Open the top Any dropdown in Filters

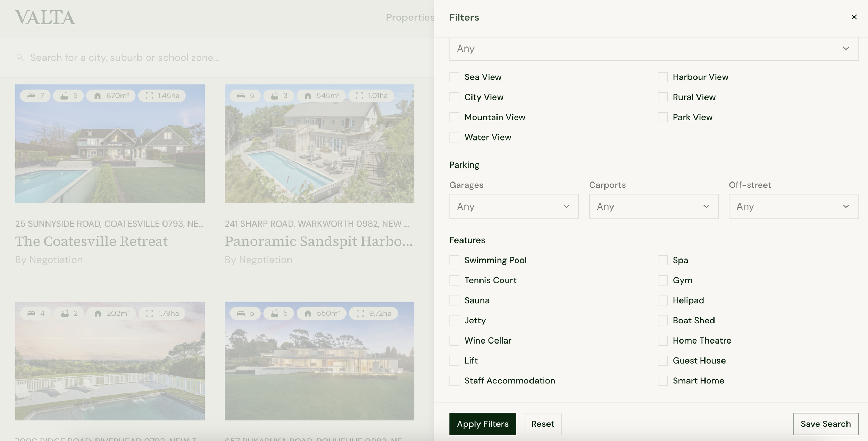pyautogui.click(x=653, y=49)
